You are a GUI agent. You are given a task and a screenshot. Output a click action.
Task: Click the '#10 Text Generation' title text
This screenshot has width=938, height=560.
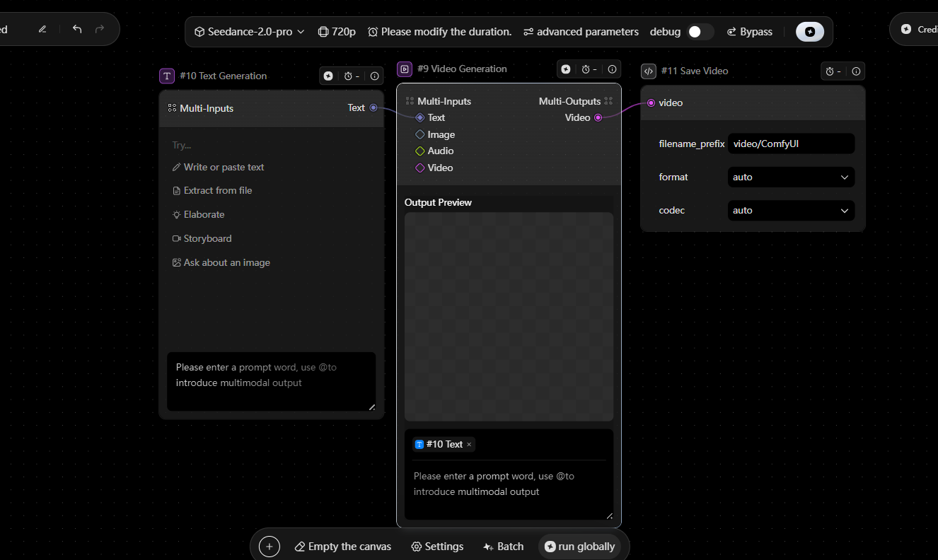[x=223, y=76]
